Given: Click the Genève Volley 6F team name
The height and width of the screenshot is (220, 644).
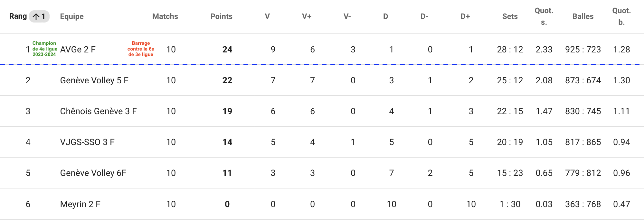Looking at the screenshot, I should point(93,173).
